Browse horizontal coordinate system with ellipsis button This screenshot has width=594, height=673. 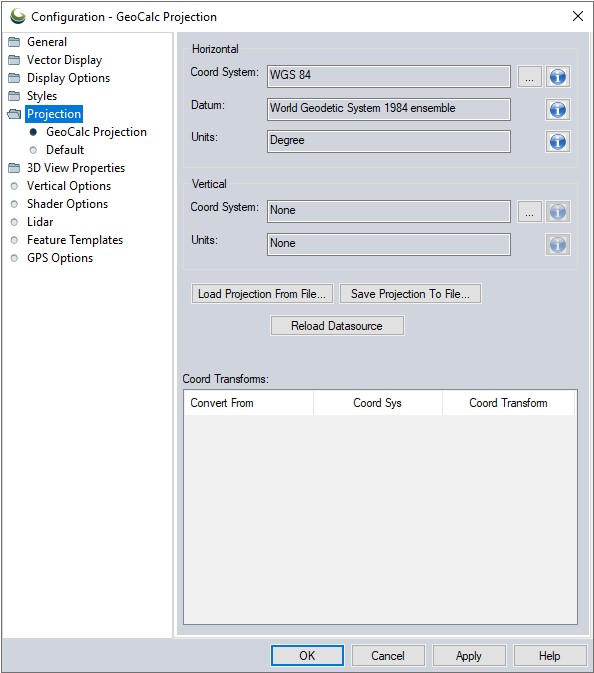point(529,77)
